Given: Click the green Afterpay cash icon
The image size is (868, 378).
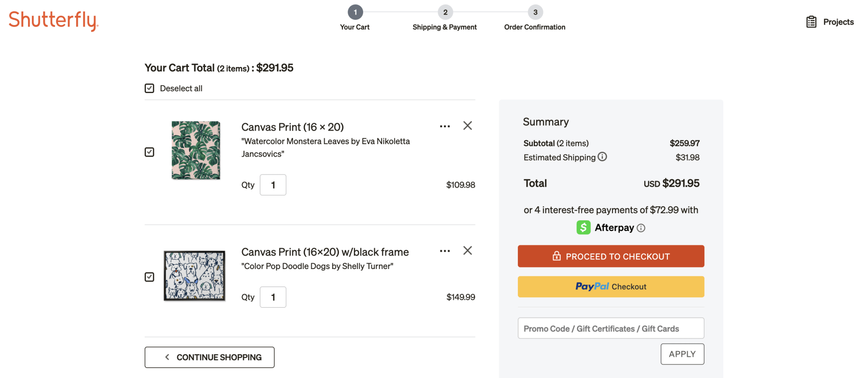Looking at the screenshot, I should click(x=583, y=228).
